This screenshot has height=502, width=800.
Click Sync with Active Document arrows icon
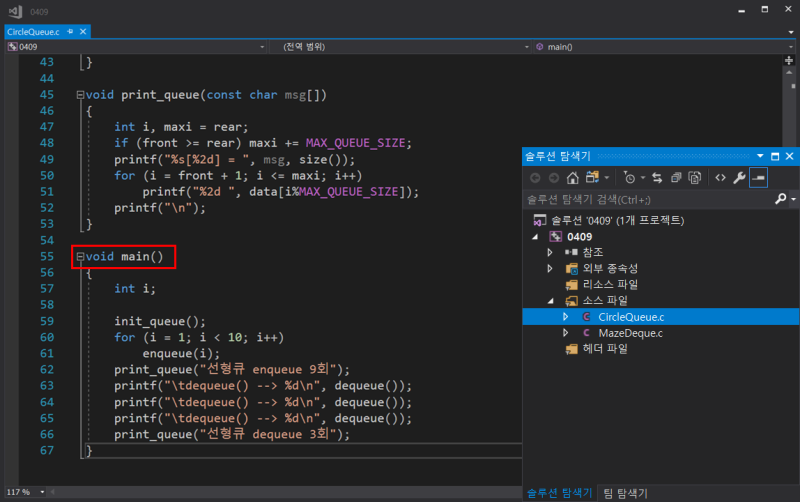pos(657,178)
